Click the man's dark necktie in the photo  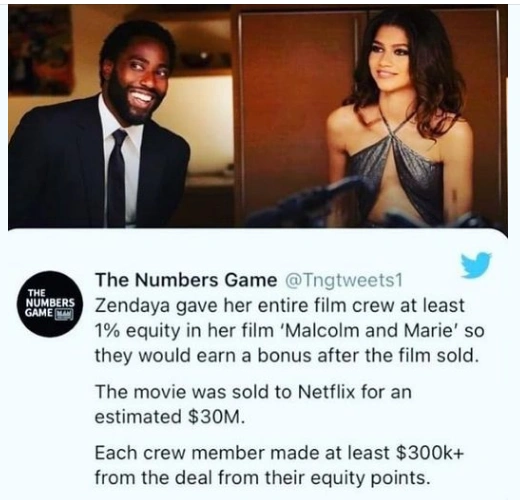click(116, 178)
